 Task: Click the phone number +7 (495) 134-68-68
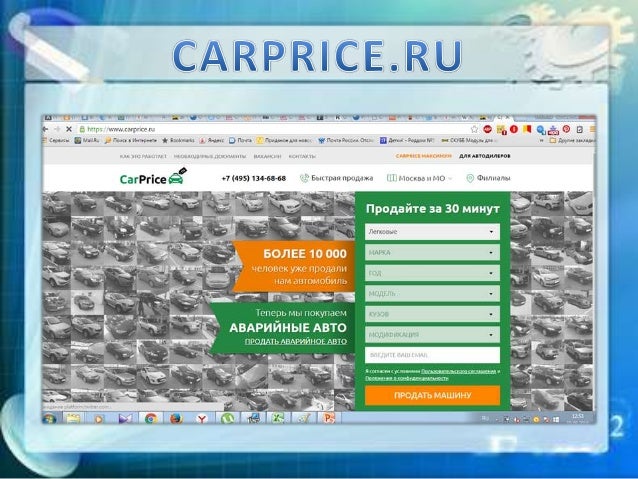(253, 178)
